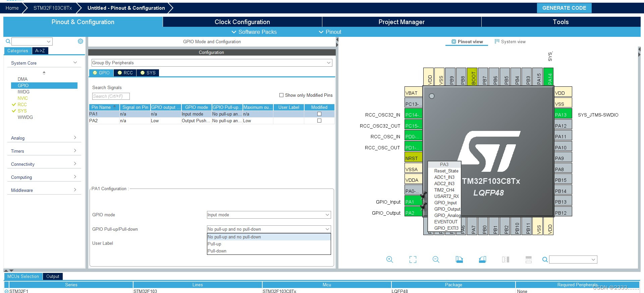The height and width of the screenshot is (293, 644).
Task: Select DMA in System Core list
Action: 22,79
